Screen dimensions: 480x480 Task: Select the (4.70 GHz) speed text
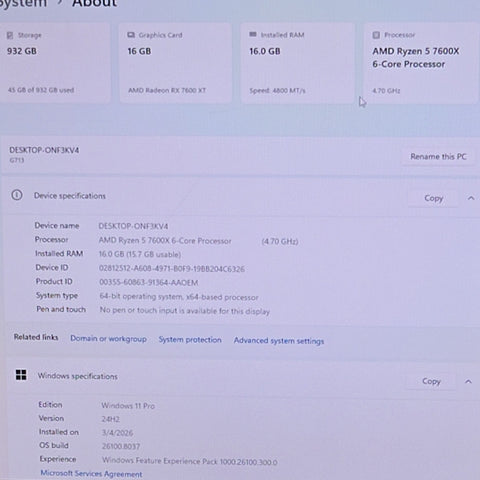(280, 241)
